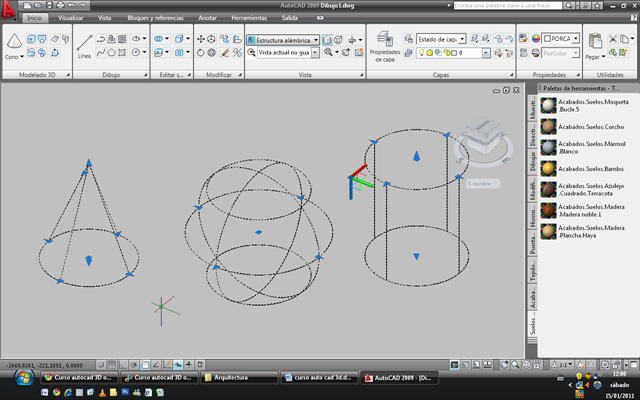The width and height of the screenshot is (640, 400).
Task: Click the Windows Start button
Action: pyautogui.click(x=24, y=378)
